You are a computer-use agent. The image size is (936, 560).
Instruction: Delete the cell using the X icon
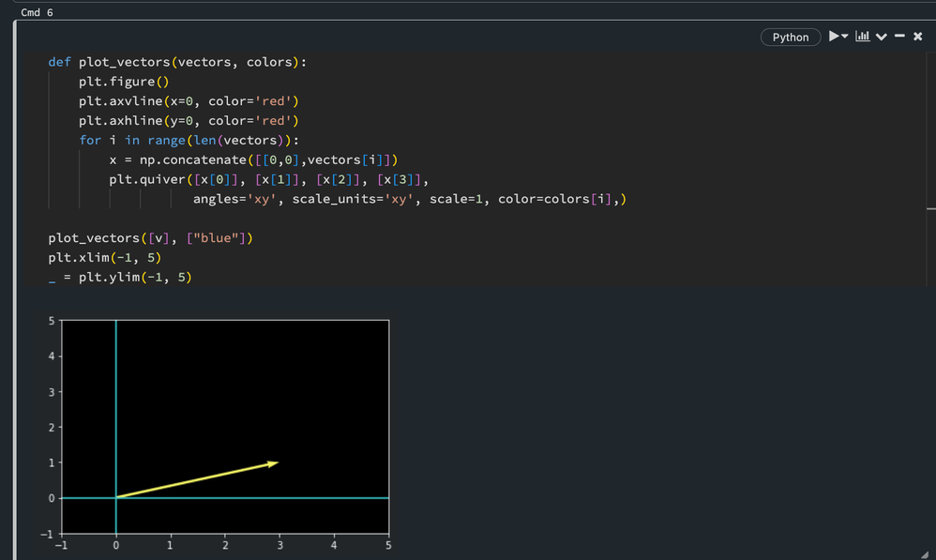click(917, 37)
